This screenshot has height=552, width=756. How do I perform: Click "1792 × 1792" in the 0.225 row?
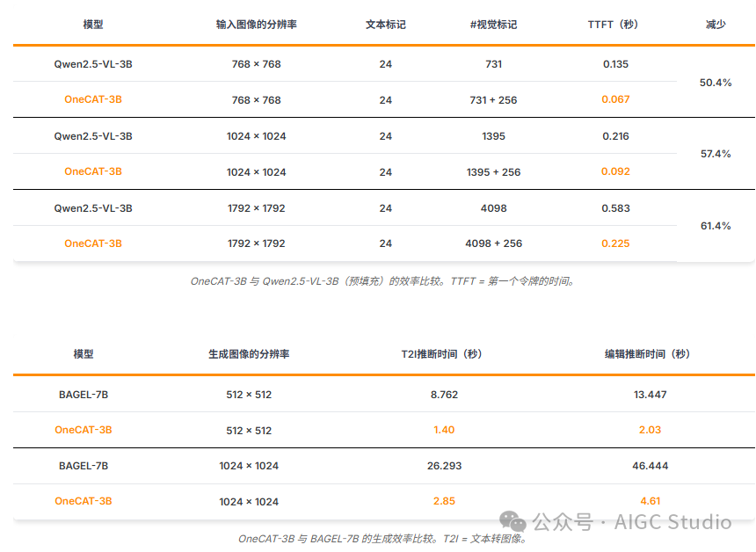tap(256, 243)
